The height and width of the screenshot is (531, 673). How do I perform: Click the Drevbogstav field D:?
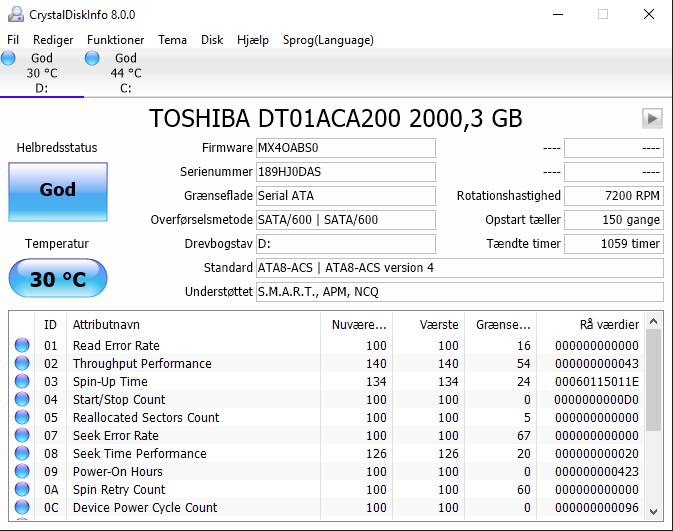click(346, 244)
